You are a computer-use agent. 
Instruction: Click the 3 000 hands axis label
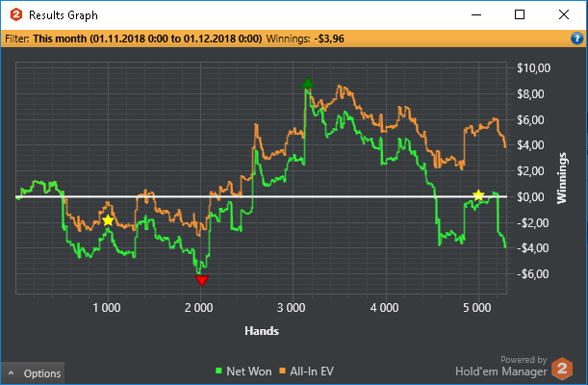pyautogui.click(x=292, y=308)
